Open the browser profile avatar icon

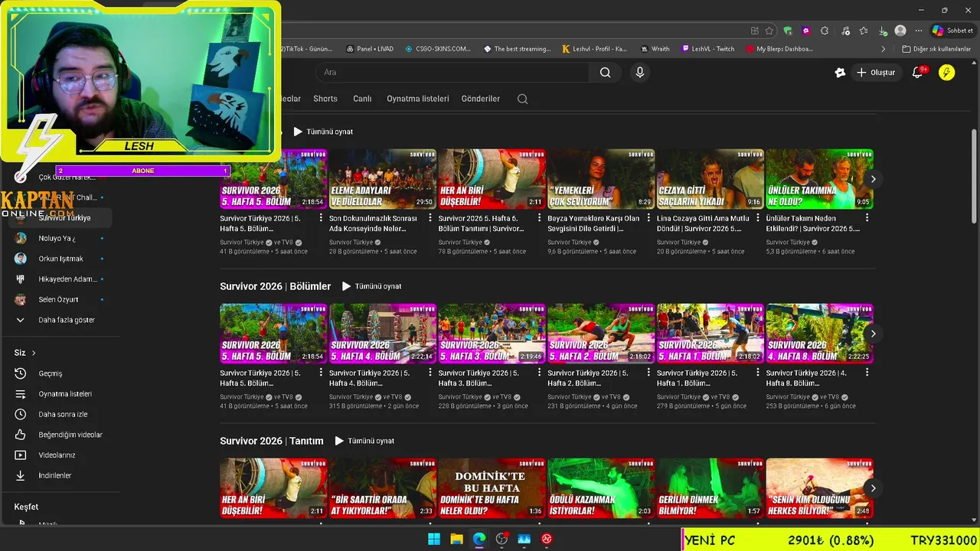tap(900, 31)
